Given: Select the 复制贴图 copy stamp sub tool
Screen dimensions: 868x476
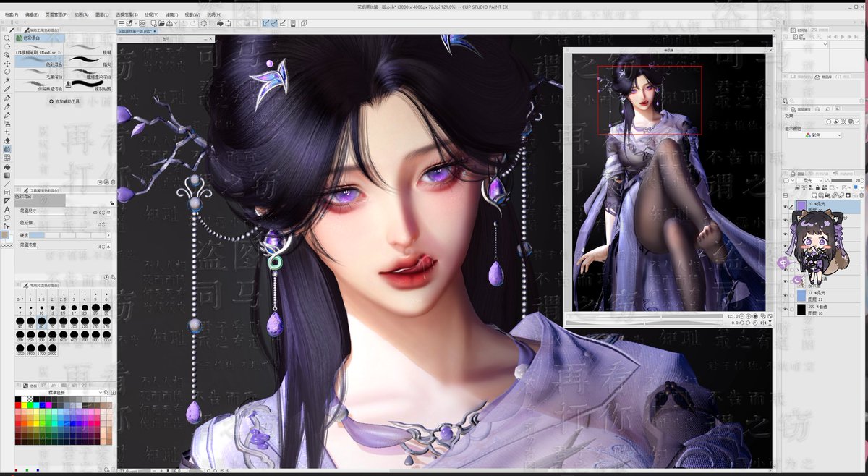Looking at the screenshot, I should coord(88,86).
